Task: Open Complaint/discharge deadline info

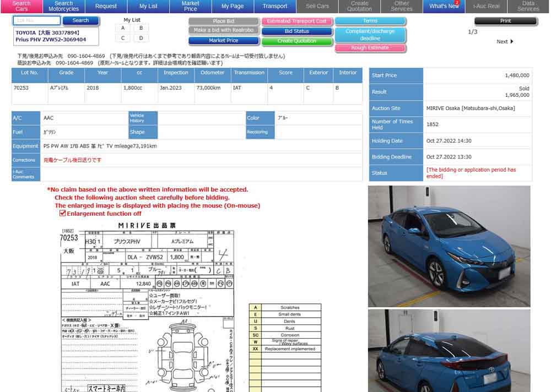Action: pyautogui.click(x=370, y=35)
